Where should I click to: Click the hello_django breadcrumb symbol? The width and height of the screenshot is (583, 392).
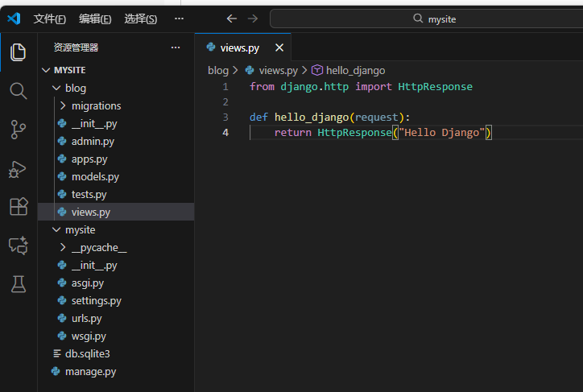355,70
